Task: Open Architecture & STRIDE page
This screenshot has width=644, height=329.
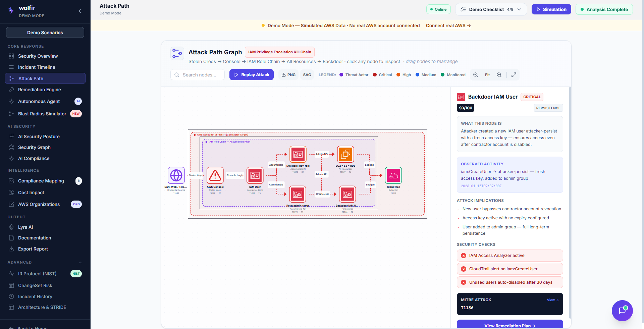Action: tap(45, 307)
